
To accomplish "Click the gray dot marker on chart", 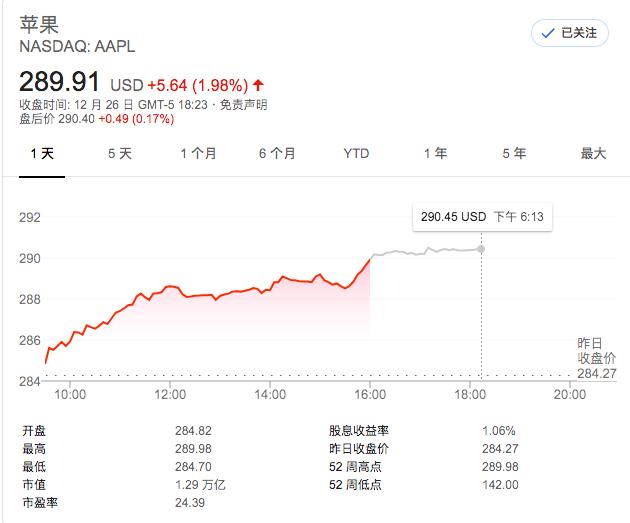I will click(x=482, y=249).
